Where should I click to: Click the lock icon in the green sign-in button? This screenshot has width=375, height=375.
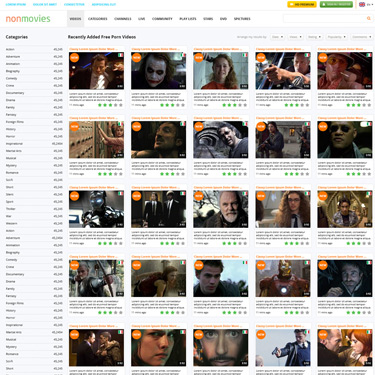pos(324,4)
